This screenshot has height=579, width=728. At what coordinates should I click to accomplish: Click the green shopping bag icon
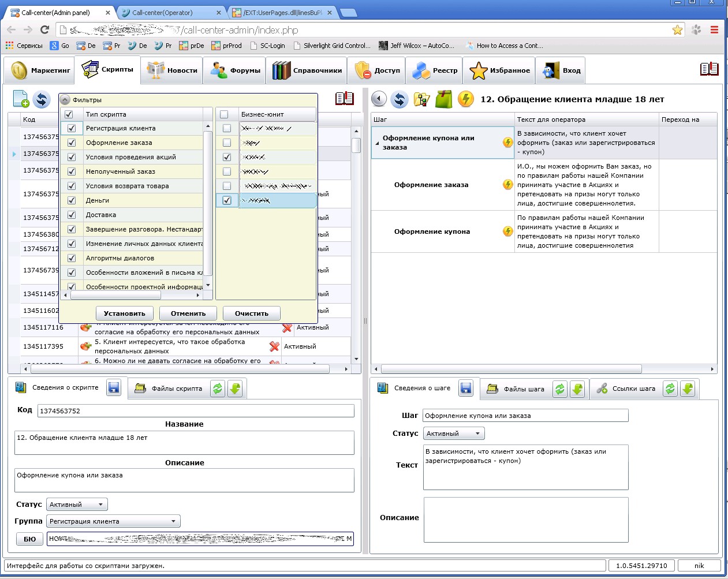click(x=444, y=99)
